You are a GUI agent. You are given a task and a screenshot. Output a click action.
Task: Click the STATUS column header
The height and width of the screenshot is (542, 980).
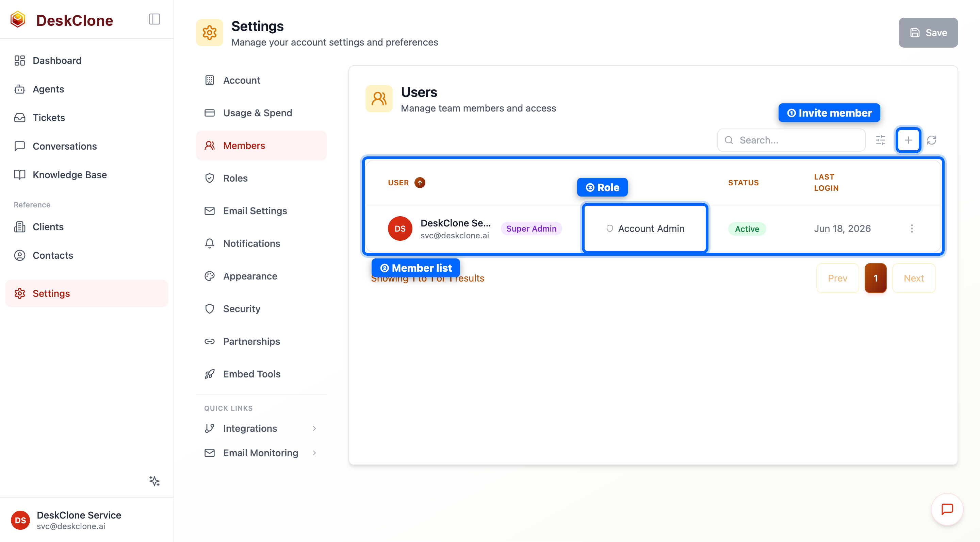743,183
